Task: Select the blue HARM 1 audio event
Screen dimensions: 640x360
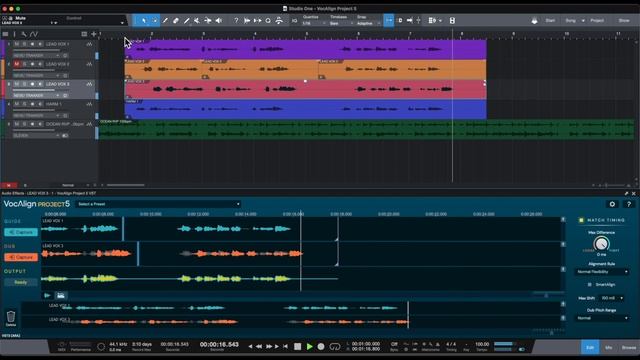Action: pyautogui.click(x=305, y=109)
